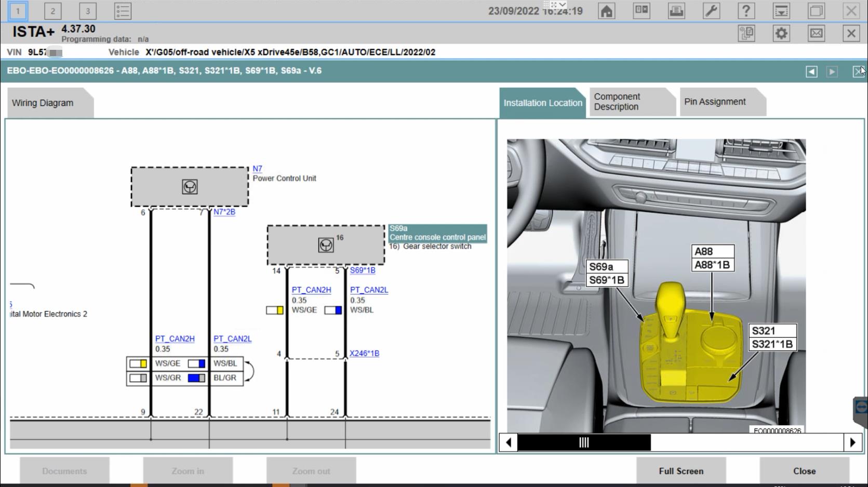Click the S69a label in installation image
This screenshot has height=487, width=868.
click(x=607, y=266)
